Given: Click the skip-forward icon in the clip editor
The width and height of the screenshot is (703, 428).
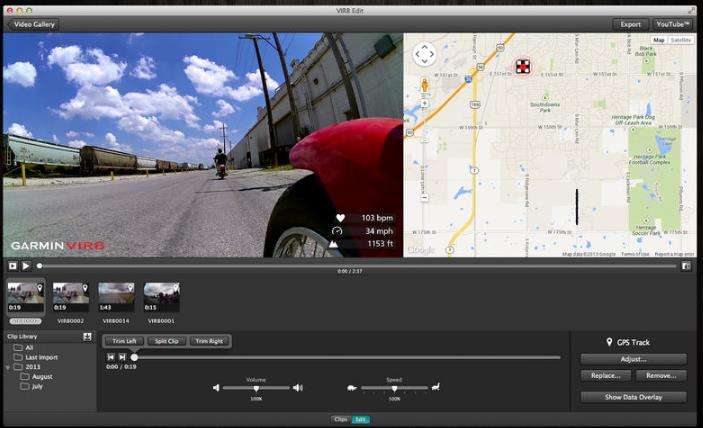Looking at the screenshot, I should 122,357.
